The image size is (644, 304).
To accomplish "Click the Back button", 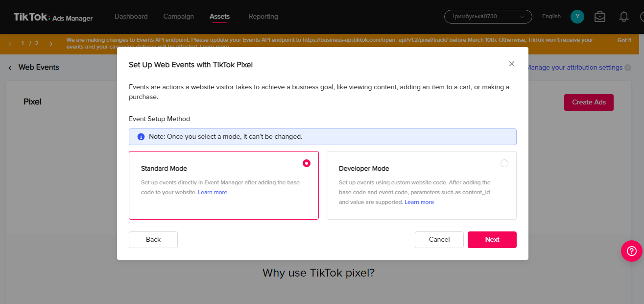I will tap(153, 240).
